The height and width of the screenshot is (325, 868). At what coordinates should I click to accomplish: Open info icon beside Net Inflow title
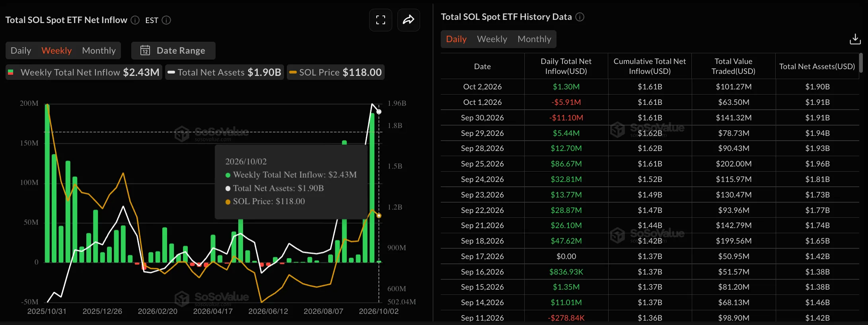[135, 20]
